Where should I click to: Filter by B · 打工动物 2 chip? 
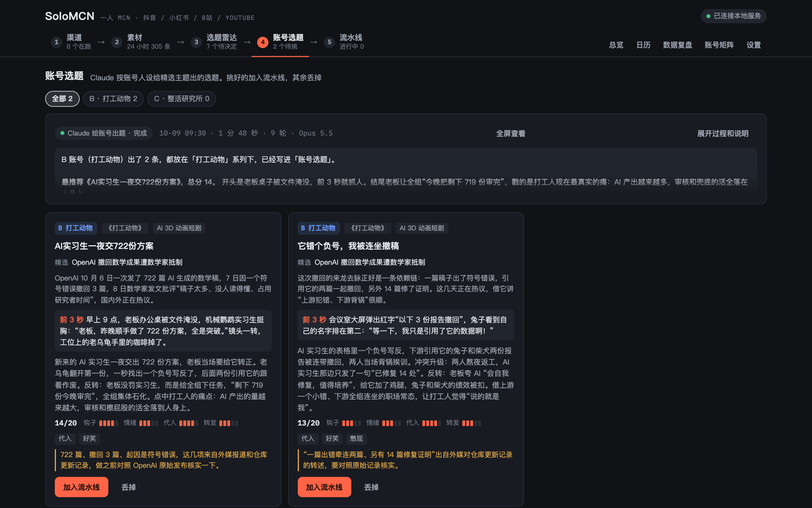(x=113, y=99)
